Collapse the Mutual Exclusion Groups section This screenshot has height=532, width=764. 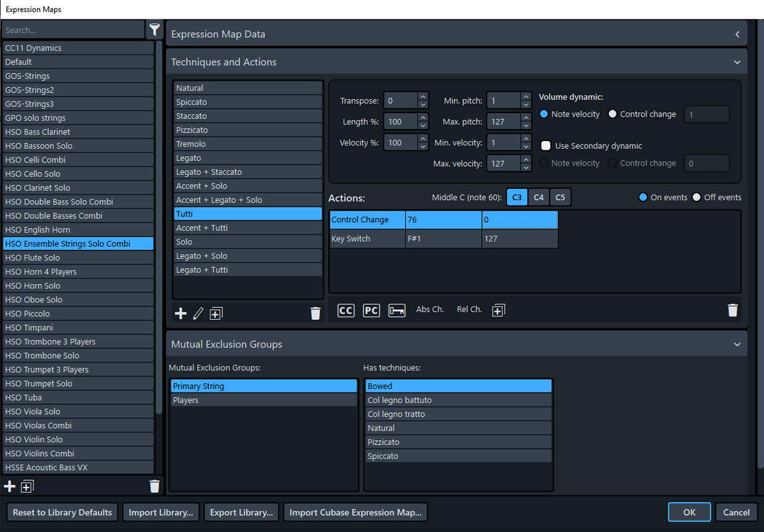point(737,344)
